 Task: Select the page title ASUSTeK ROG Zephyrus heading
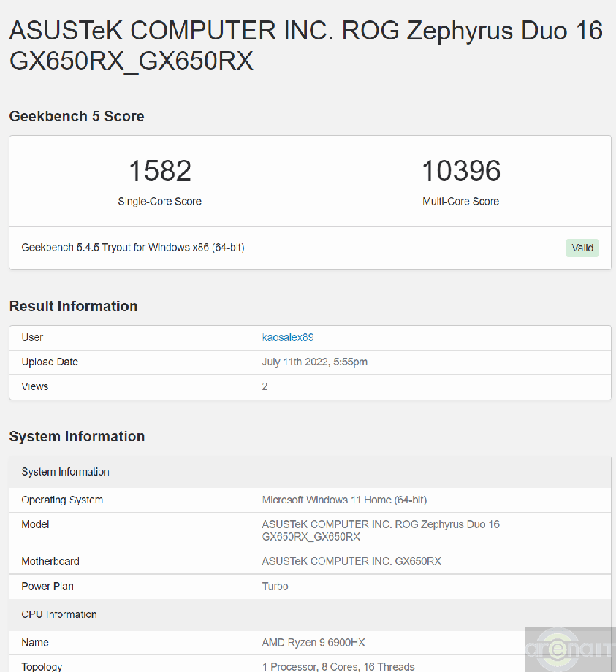[305, 45]
